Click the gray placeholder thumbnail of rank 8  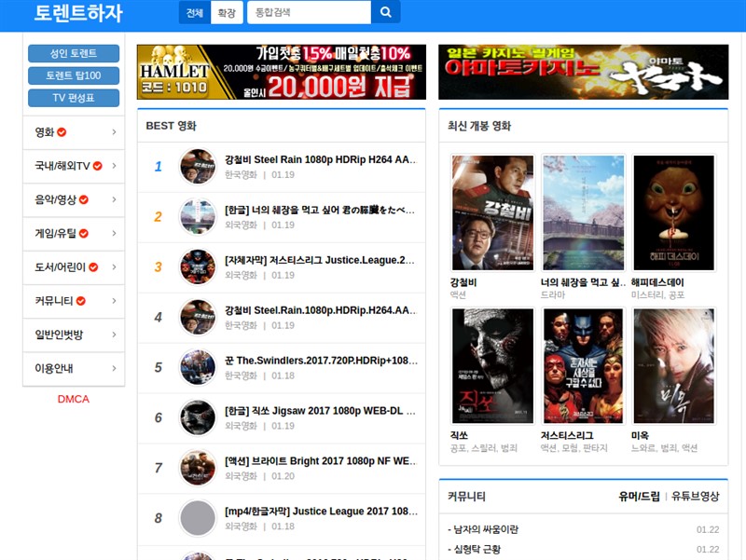pyautogui.click(x=198, y=518)
